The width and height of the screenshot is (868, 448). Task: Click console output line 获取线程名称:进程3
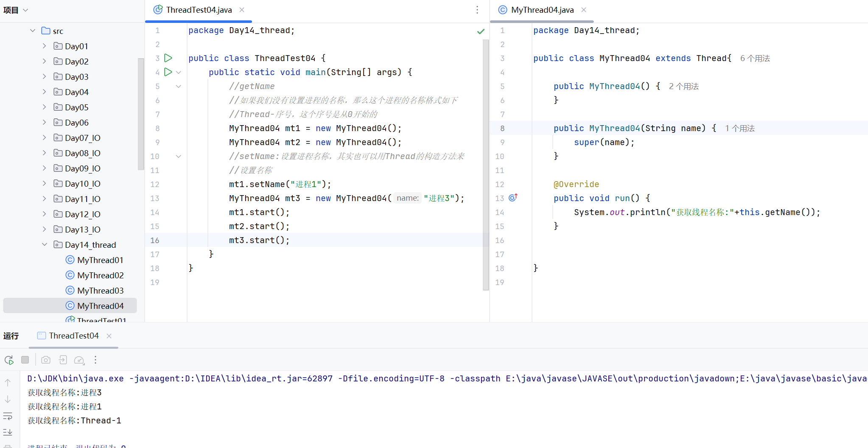(64, 392)
